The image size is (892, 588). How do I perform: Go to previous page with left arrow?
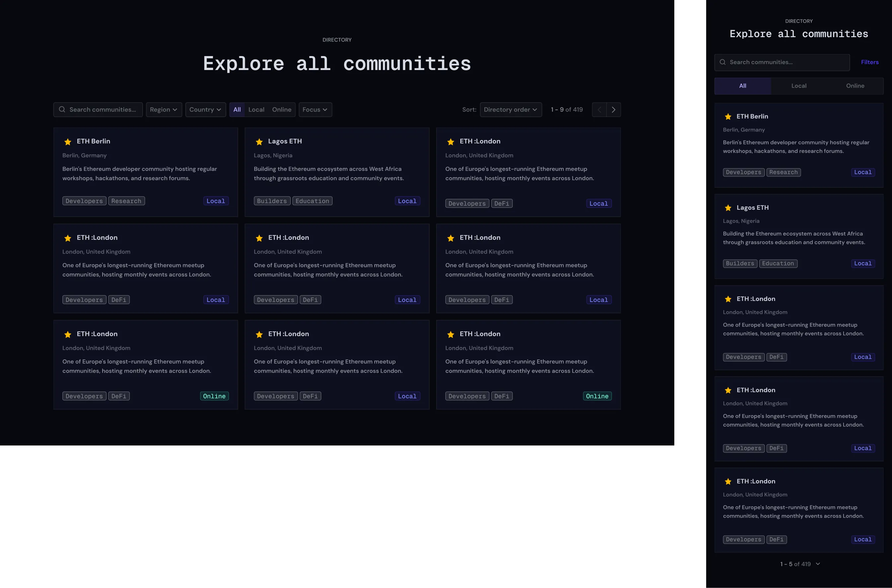tap(599, 110)
